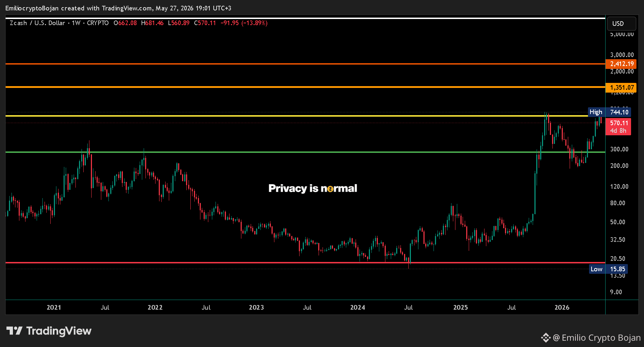Click the 120.00 price axis label
Image resolution: width=644 pixels, height=347 pixels.
point(619,187)
